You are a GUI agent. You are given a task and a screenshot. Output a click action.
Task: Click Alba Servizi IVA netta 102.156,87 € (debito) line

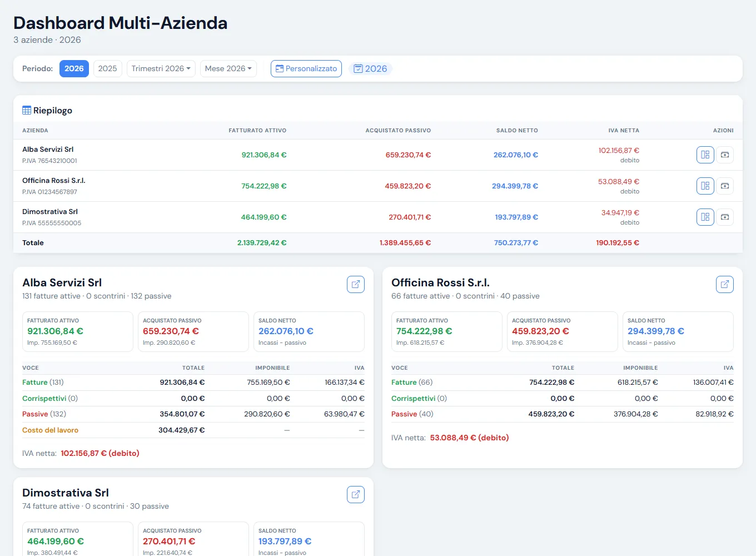81,454
